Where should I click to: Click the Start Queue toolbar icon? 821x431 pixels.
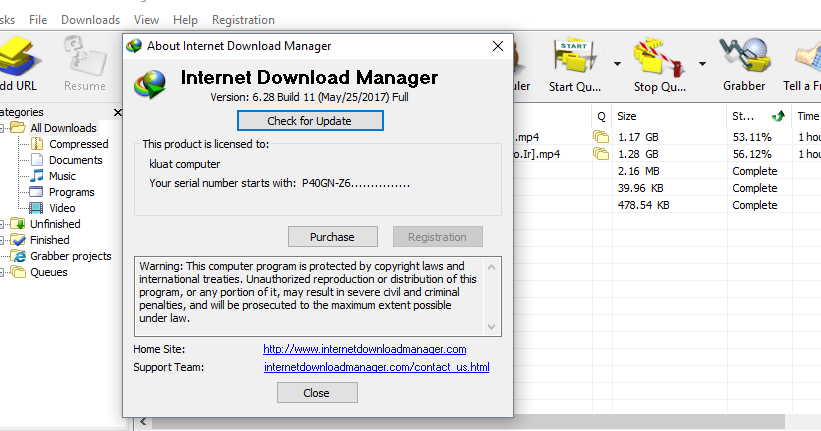(574, 55)
